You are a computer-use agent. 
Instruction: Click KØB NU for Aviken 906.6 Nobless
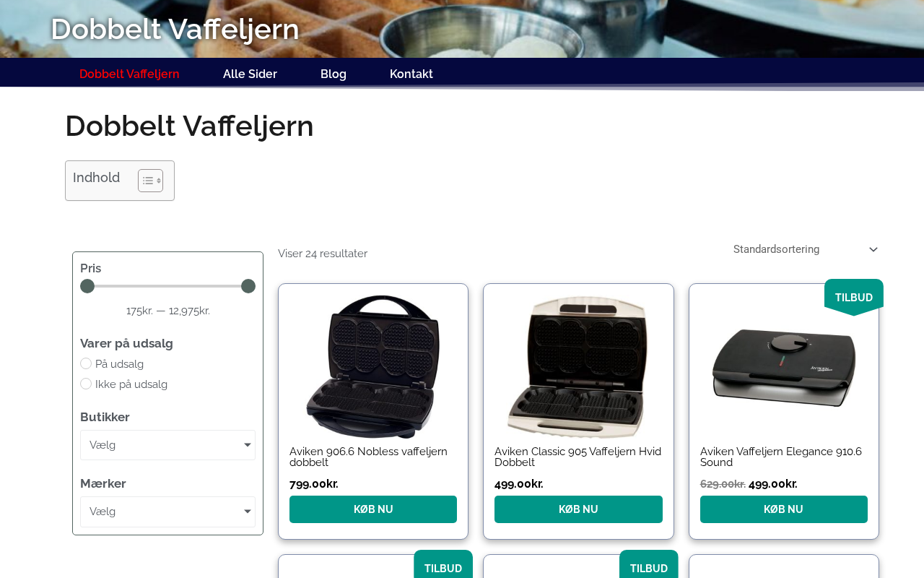(x=373, y=509)
